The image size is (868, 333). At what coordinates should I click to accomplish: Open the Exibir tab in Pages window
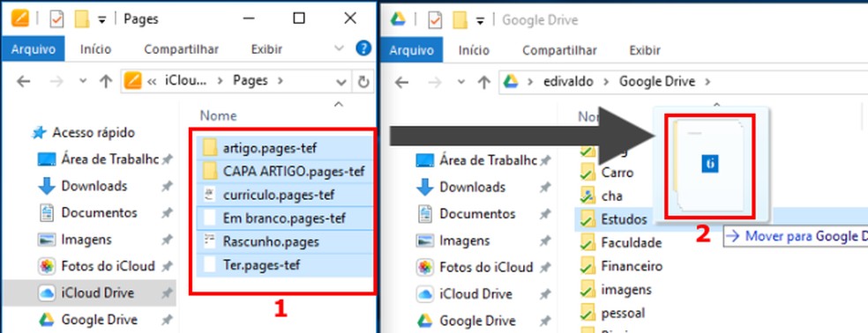tap(266, 49)
